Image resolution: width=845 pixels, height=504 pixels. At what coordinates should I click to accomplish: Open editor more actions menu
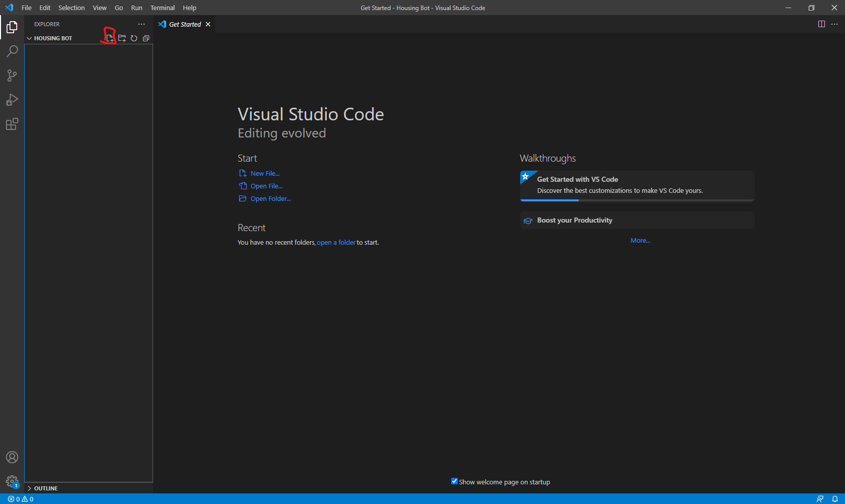834,24
